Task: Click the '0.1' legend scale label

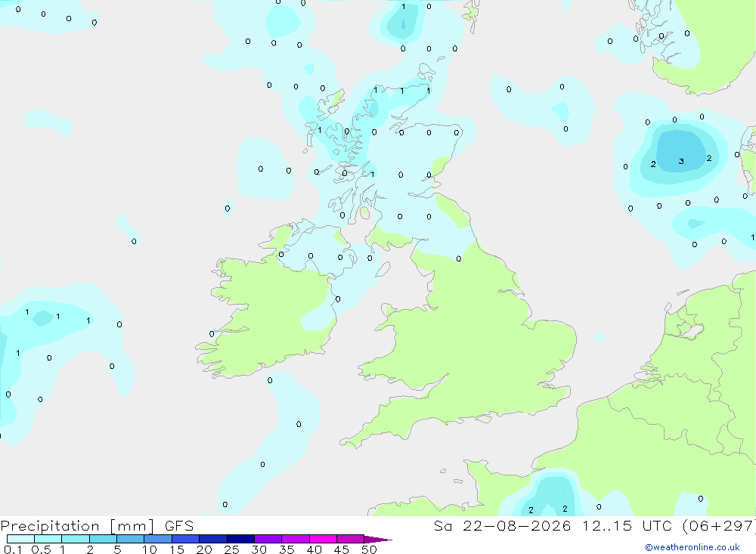Action: pyautogui.click(x=13, y=549)
